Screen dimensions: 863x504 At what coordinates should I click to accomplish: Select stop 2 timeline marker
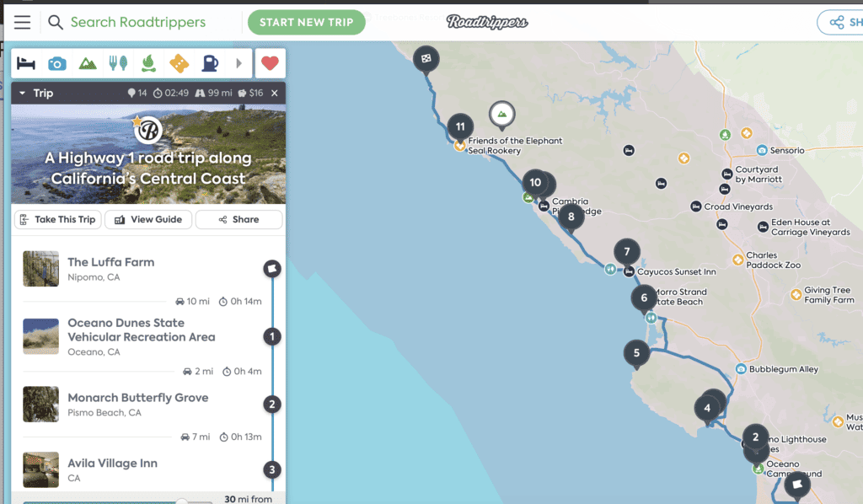(x=272, y=405)
